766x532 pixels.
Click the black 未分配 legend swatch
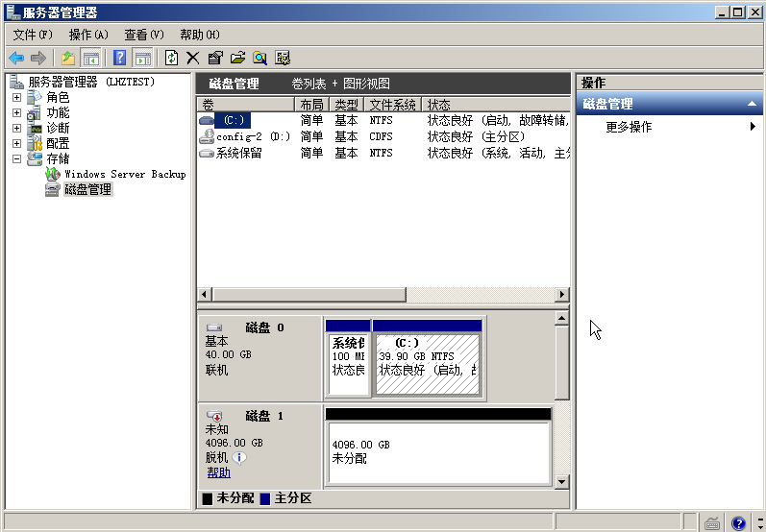pyautogui.click(x=208, y=498)
